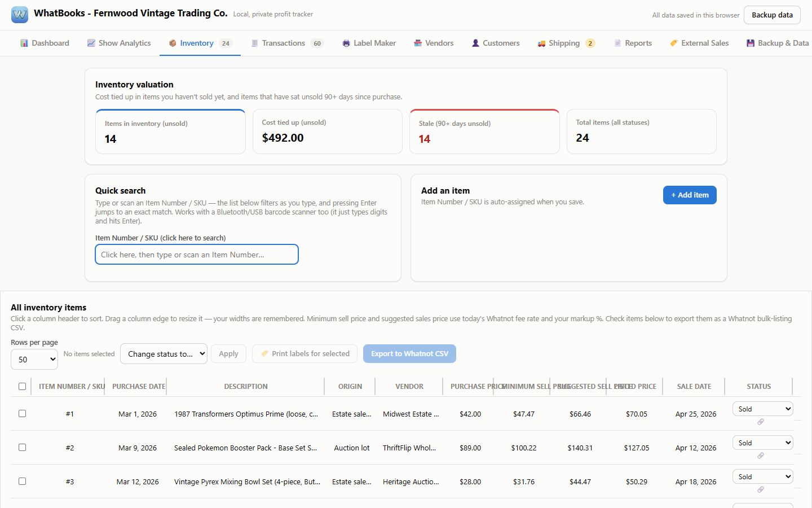Click the Show Analytics graph icon
This screenshot has width=812, height=508.
[x=91, y=43]
